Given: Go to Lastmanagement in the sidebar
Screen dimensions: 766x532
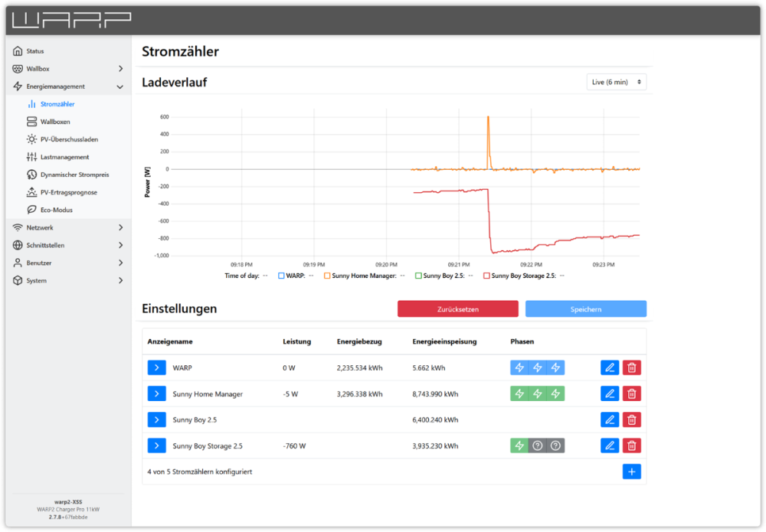Looking at the screenshot, I should point(64,157).
